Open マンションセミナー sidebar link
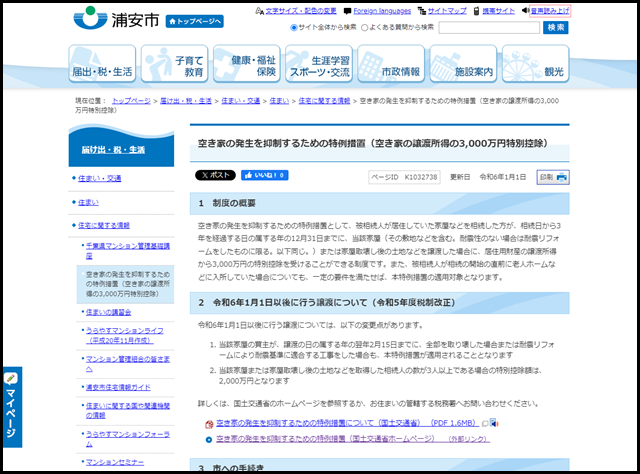Viewport: 640px width, 474px height. pos(115,463)
